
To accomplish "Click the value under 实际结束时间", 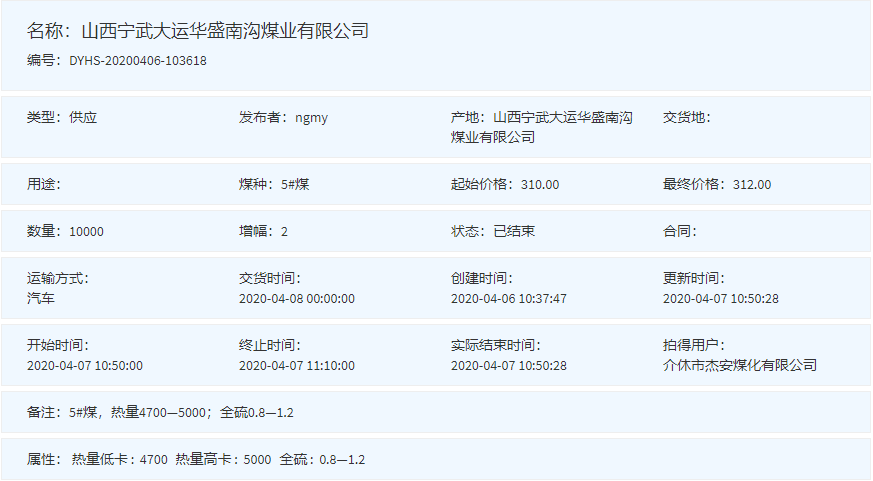I will tap(509, 366).
